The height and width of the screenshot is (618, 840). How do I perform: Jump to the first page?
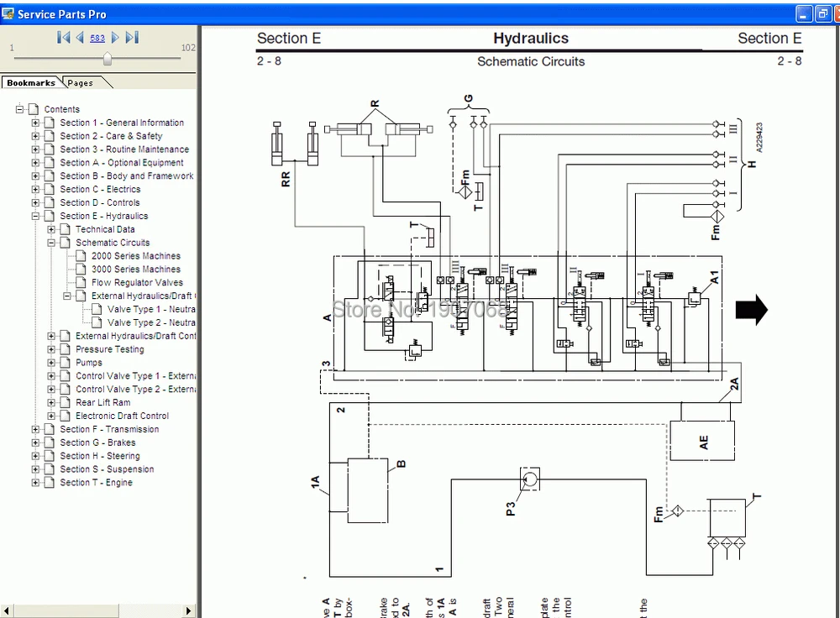tap(63, 38)
